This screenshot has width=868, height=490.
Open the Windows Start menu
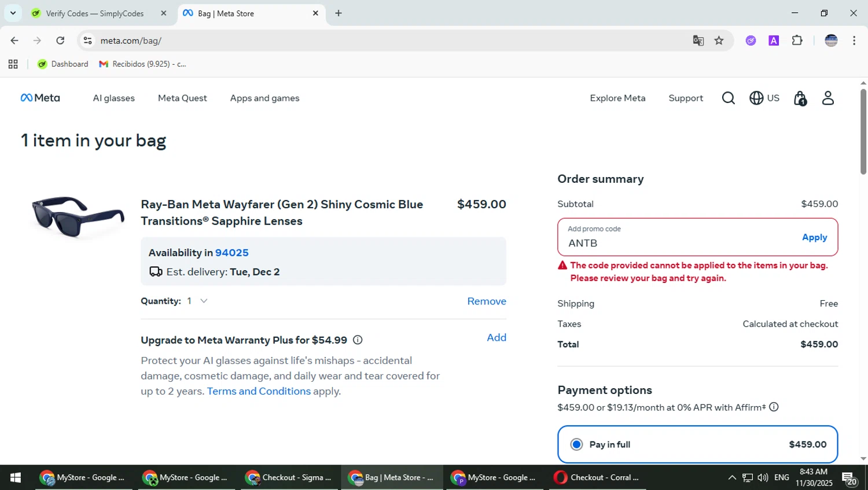[16, 478]
